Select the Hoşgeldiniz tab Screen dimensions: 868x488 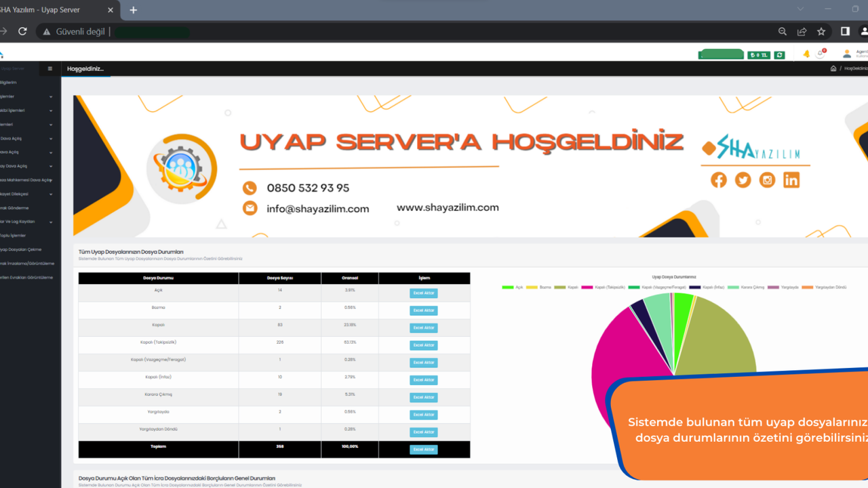85,68
